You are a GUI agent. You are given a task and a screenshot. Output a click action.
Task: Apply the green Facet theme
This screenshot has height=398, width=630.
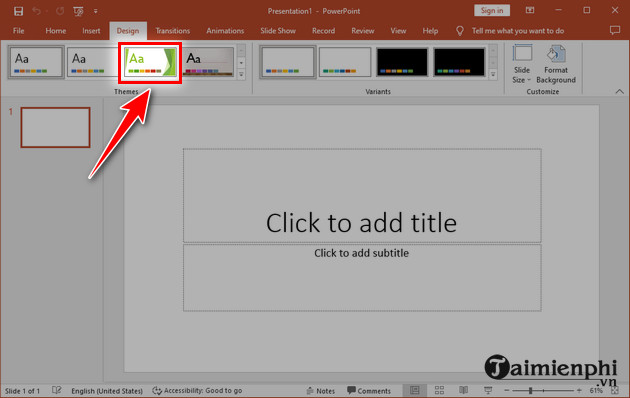(150, 63)
